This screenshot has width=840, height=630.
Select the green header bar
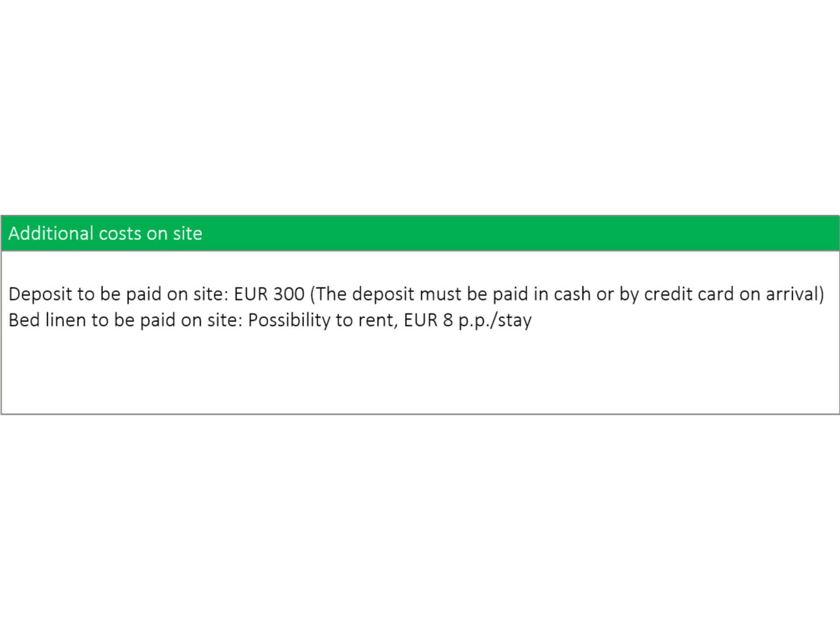(x=420, y=233)
